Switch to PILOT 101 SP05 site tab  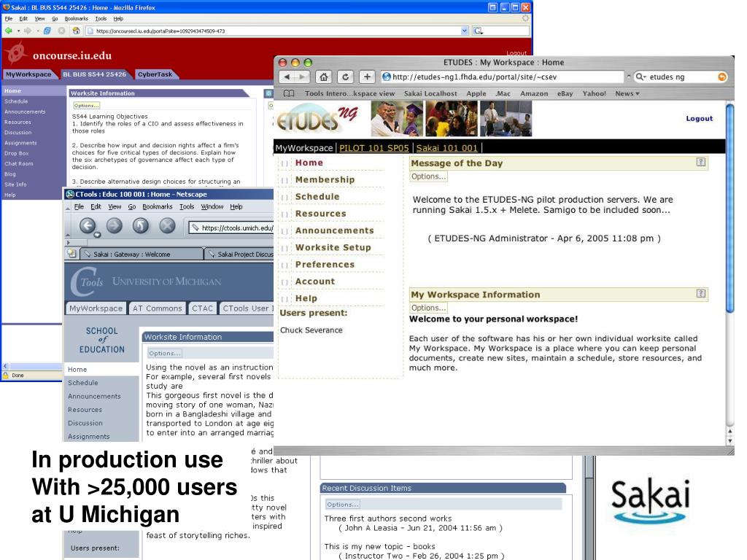[x=374, y=148]
